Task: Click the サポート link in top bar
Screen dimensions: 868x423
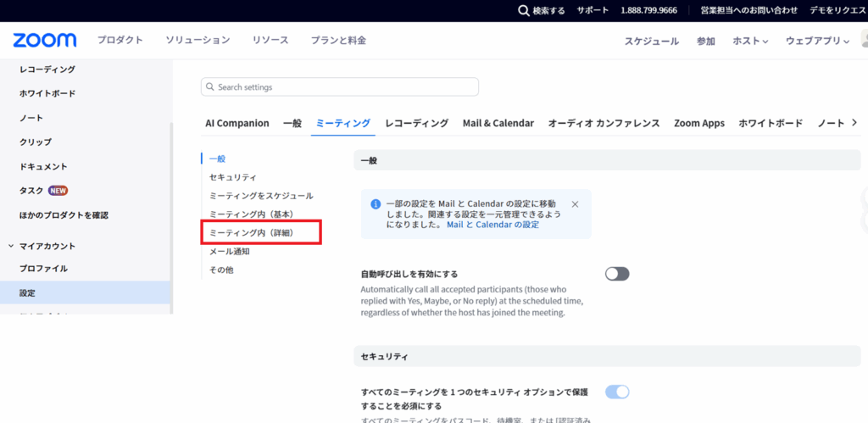Action: tap(593, 10)
